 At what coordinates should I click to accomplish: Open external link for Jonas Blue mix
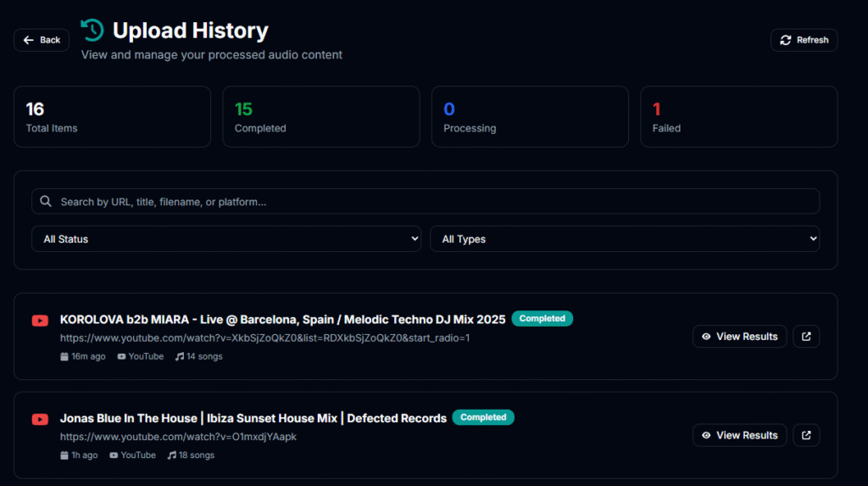806,435
